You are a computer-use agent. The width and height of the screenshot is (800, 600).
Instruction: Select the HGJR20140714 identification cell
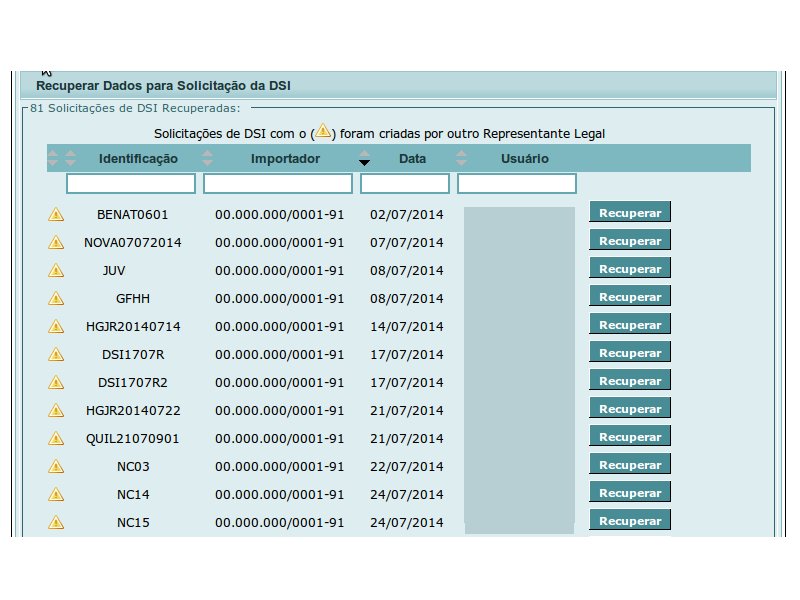pyautogui.click(x=133, y=327)
